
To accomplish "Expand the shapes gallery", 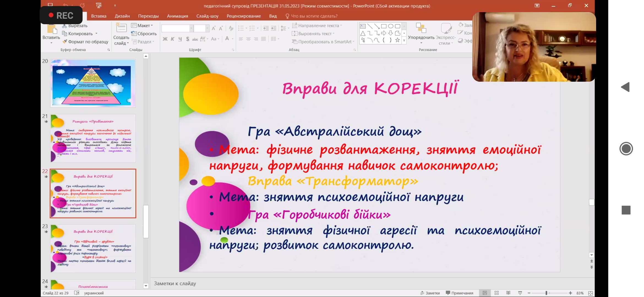I will coord(404,40).
